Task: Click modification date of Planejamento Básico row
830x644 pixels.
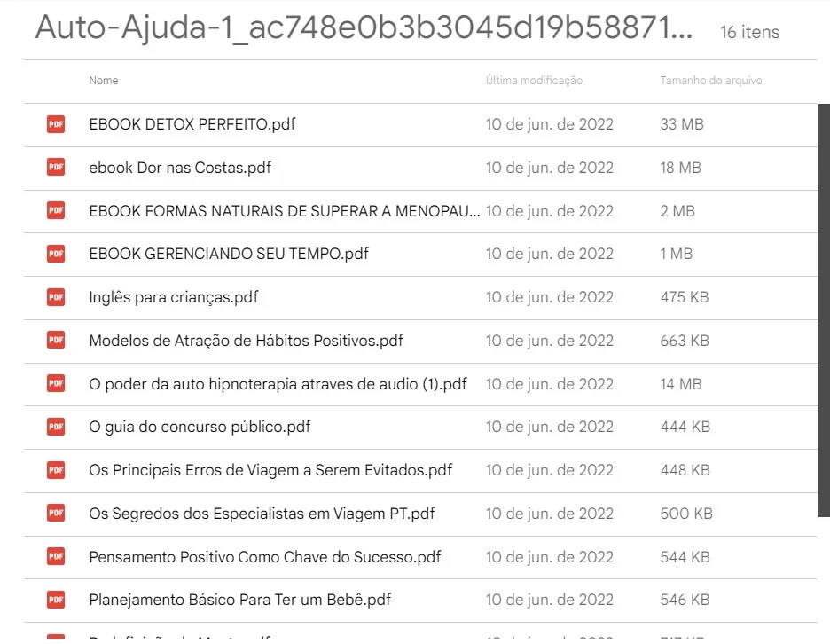Action: [550, 600]
